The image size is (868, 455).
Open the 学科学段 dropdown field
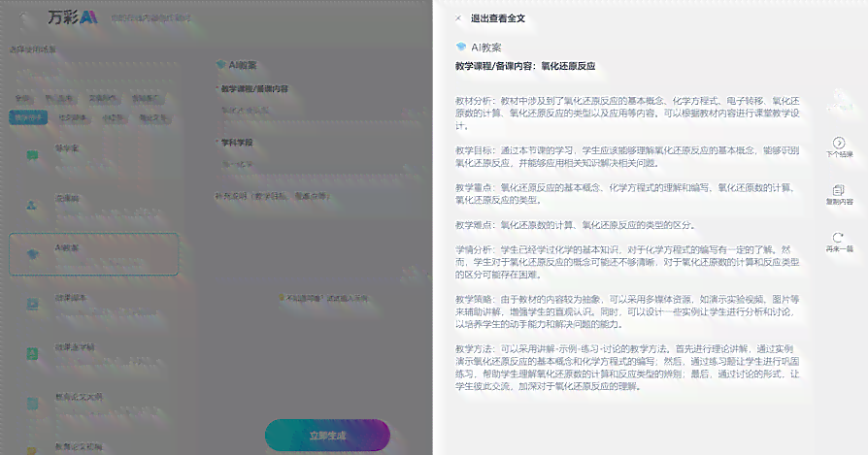321,164
